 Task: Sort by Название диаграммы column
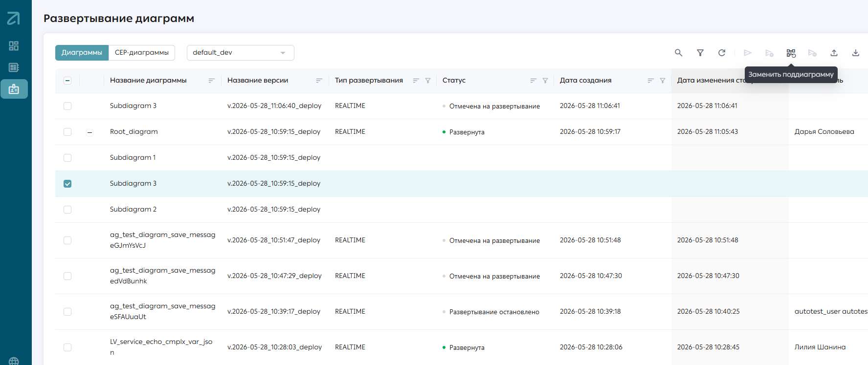(211, 81)
